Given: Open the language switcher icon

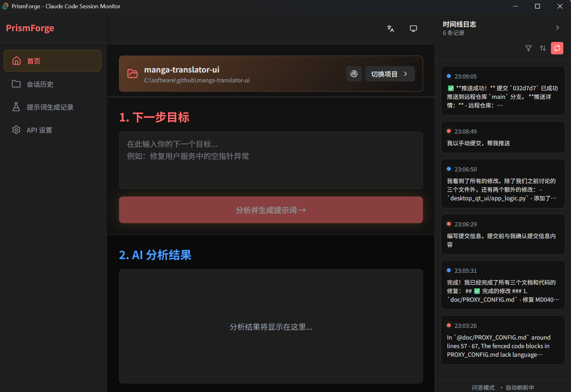Looking at the screenshot, I should (391, 29).
